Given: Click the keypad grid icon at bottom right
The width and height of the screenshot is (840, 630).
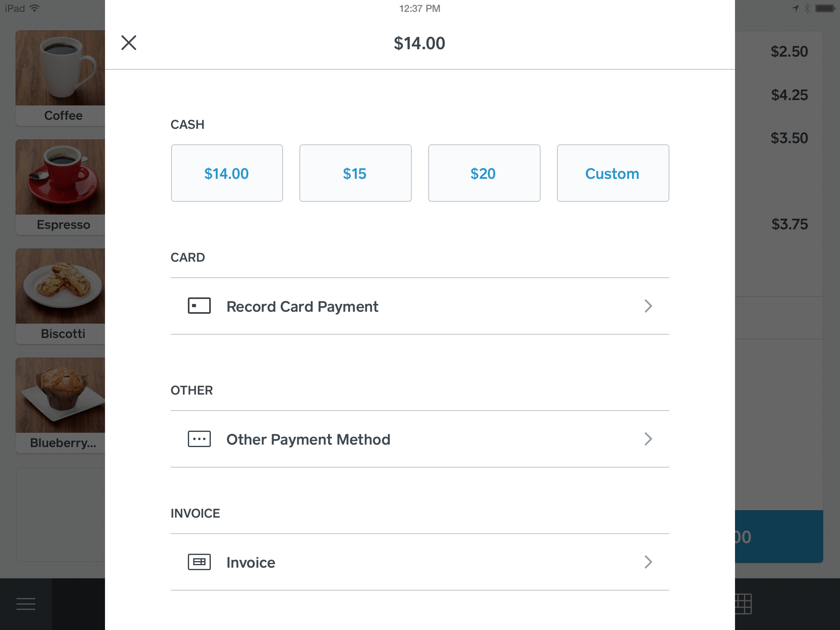Looking at the screenshot, I should click(x=743, y=604).
